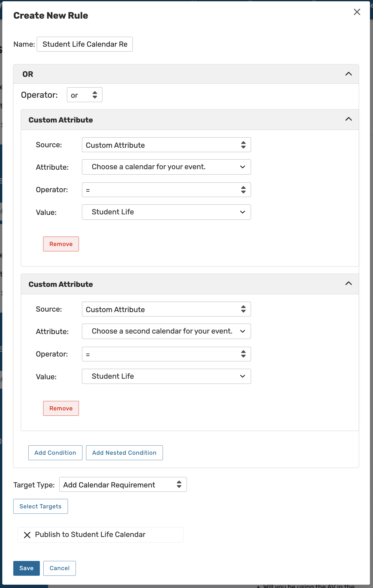Collapse the second Custom Attribute panel
The image size is (373, 588).
pyautogui.click(x=348, y=284)
